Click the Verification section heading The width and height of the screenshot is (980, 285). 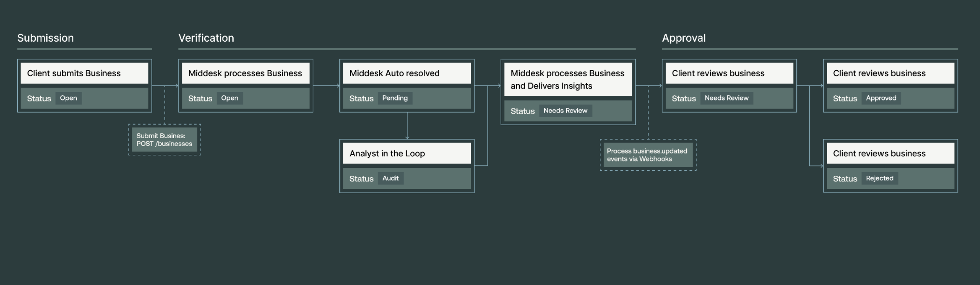point(206,38)
